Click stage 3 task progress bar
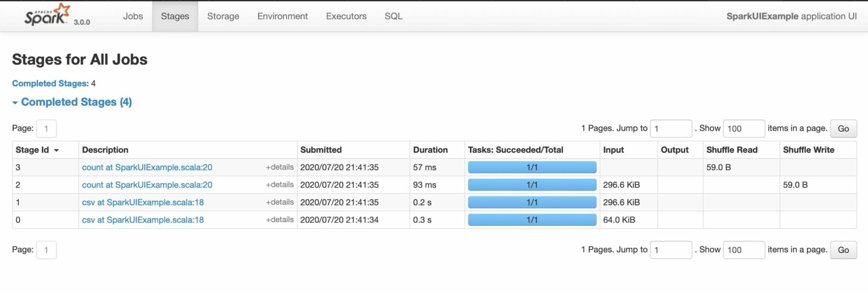 [532, 167]
